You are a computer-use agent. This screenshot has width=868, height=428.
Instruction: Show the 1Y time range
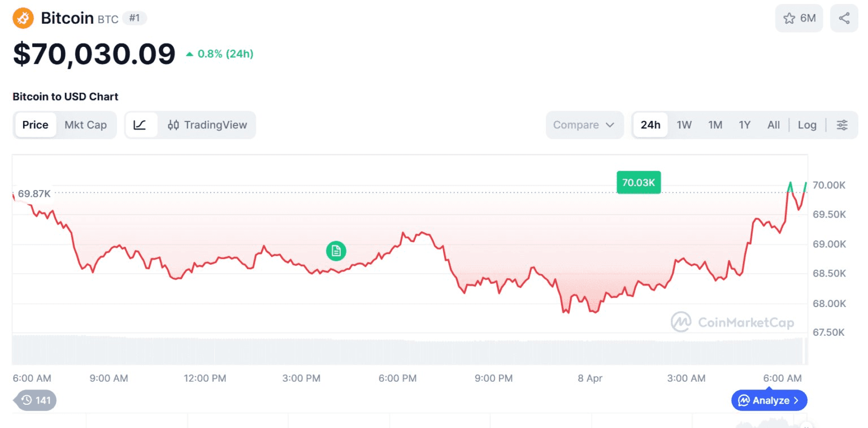pyautogui.click(x=744, y=125)
